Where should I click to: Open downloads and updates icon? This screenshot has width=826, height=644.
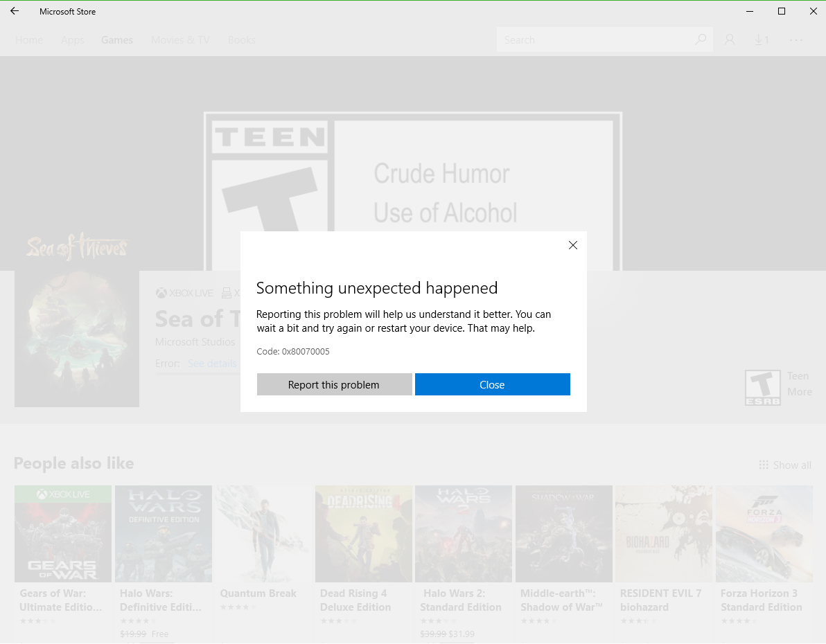[761, 40]
